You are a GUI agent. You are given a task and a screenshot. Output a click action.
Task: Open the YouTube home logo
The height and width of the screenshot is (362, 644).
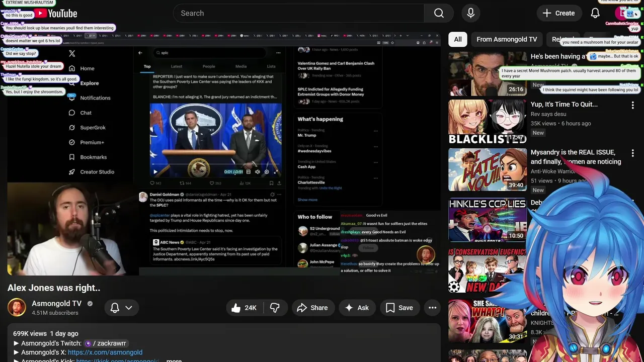(x=56, y=14)
